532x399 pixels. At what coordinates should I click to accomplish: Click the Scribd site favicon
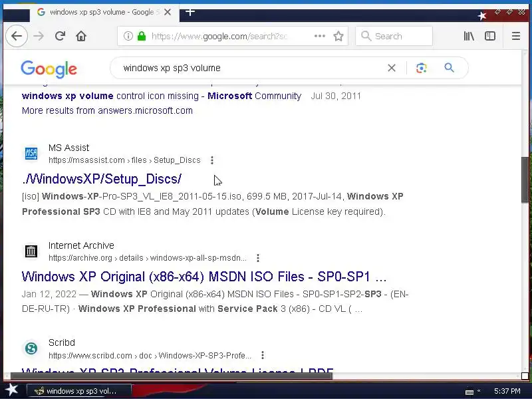(x=31, y=348)
